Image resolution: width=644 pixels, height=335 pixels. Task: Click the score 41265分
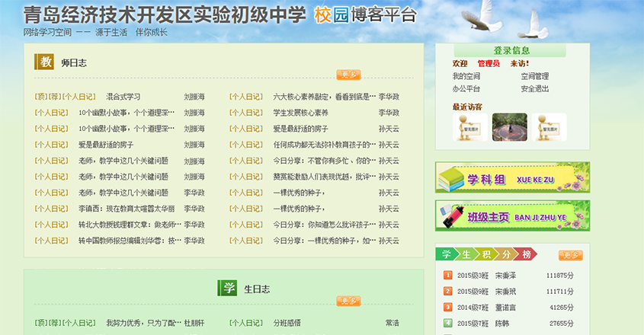click(x=562, y=308)
